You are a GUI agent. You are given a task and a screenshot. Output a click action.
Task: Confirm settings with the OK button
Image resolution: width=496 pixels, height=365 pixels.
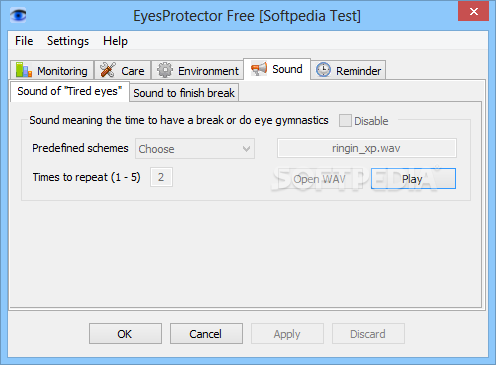(x=125, y=333)
